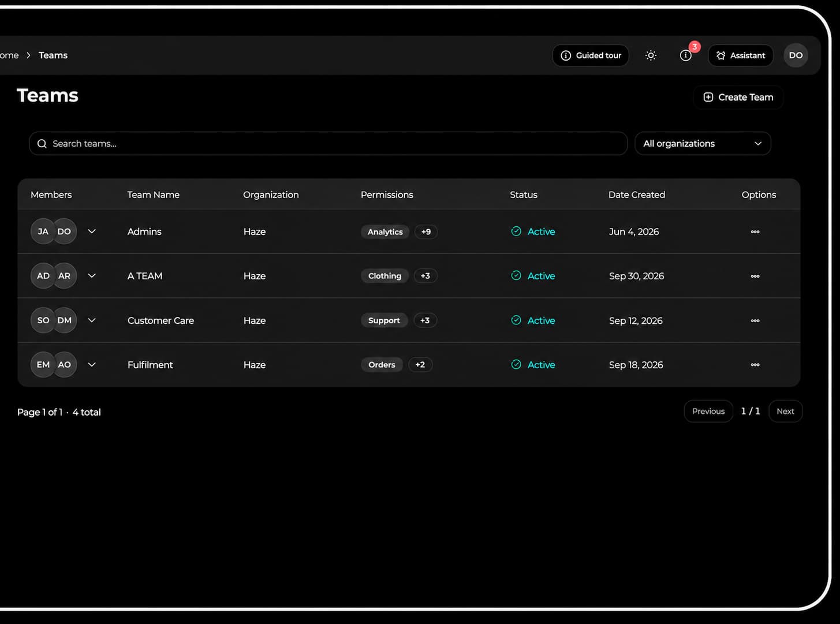The height and width of the screenshot is (624, 840).
Task: Start the Guided tour
Action: click(x=591, y=55)
